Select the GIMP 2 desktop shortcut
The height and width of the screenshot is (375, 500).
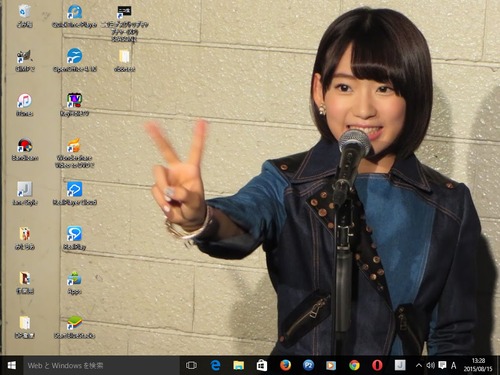coord(25,60)
